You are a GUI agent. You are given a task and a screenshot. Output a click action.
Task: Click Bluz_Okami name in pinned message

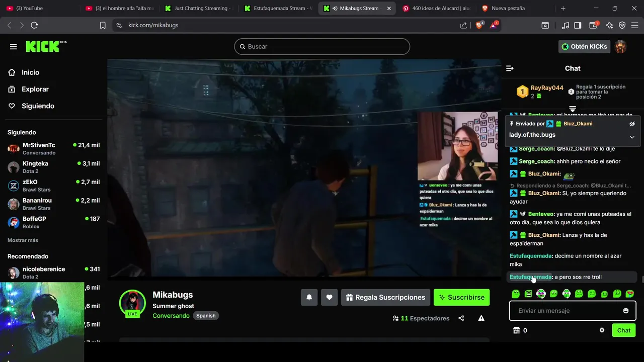(578, 124)
